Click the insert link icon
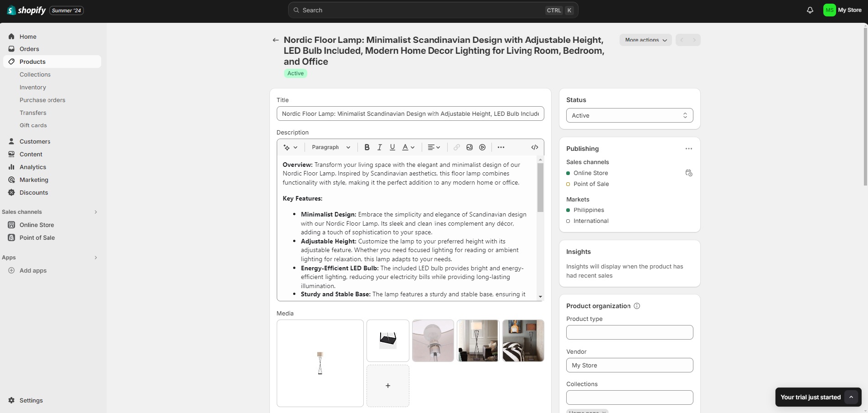The image size is (868, 413). point(456,147)
